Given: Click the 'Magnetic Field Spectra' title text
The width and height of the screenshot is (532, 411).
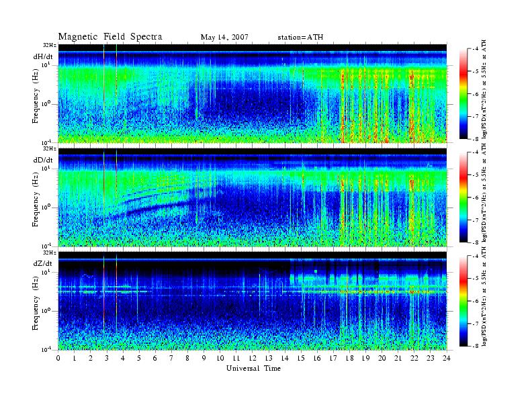Looking at the screenshot, I should point(110,37).
